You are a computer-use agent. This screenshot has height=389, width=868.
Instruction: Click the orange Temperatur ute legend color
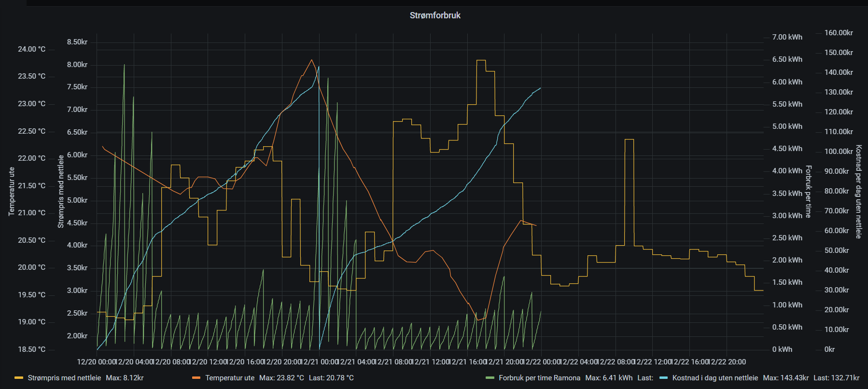tap(196, 378)
